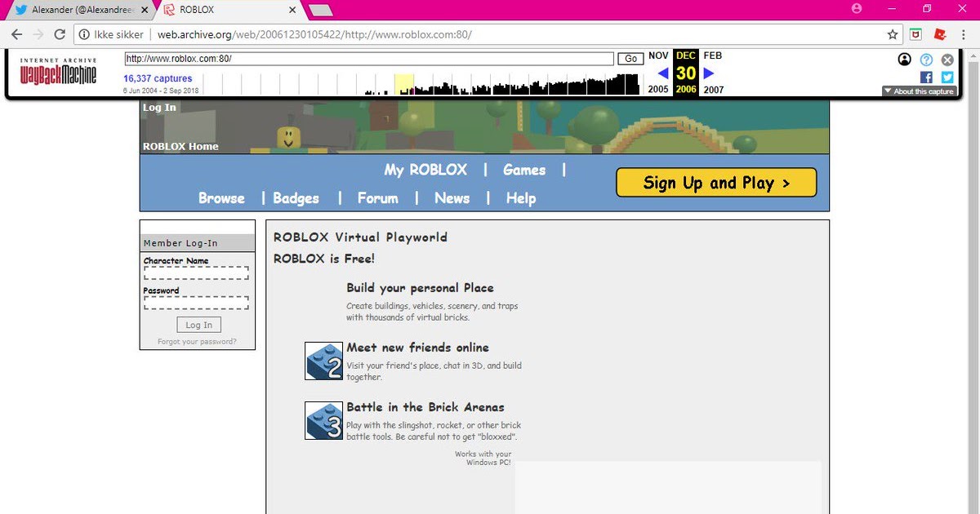
Task: Click Build your personal Place heading
Action: coord(420,288)
